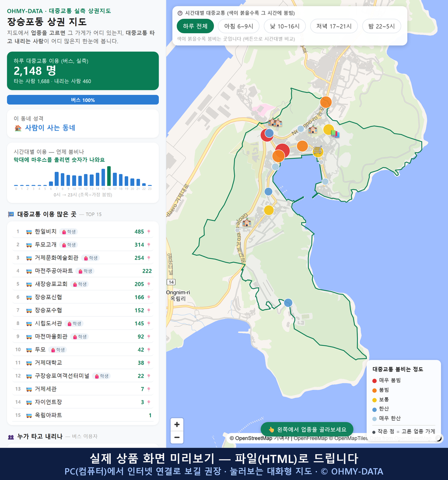Click the house icon beside 사람이 사는 동네
This screenshot has width=448, height=480.
click(18, 128)
